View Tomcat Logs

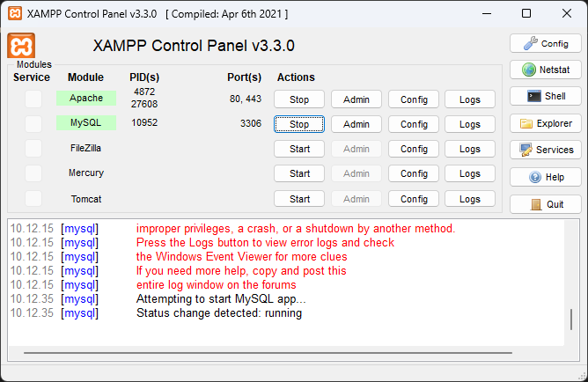pyautogui.click(x=470, y=199)
